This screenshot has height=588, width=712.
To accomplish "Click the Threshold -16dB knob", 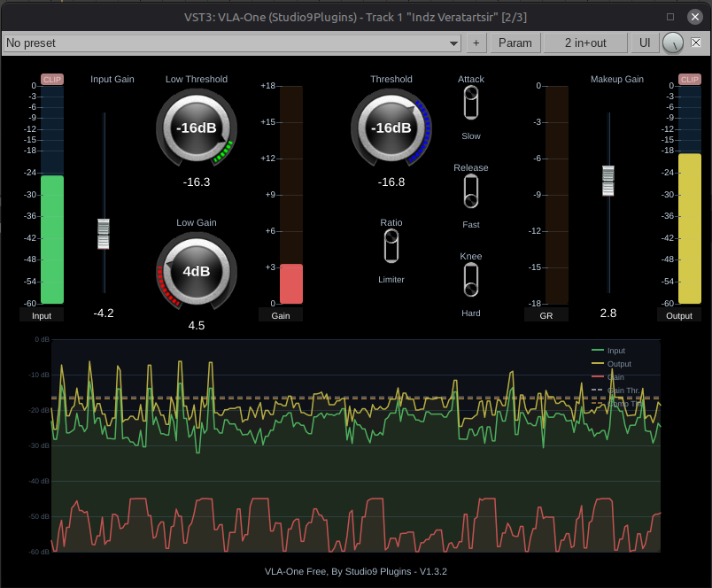I will click(x=391, y=128).
